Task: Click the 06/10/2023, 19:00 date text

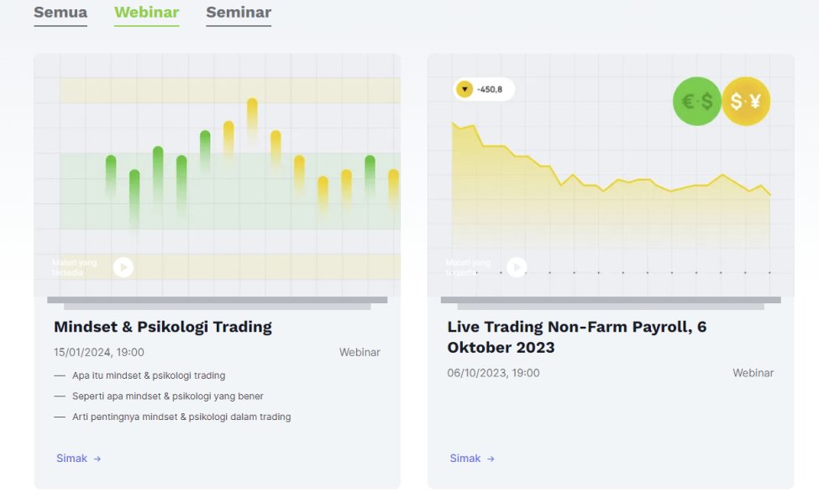Action: (x=493, y=373)
